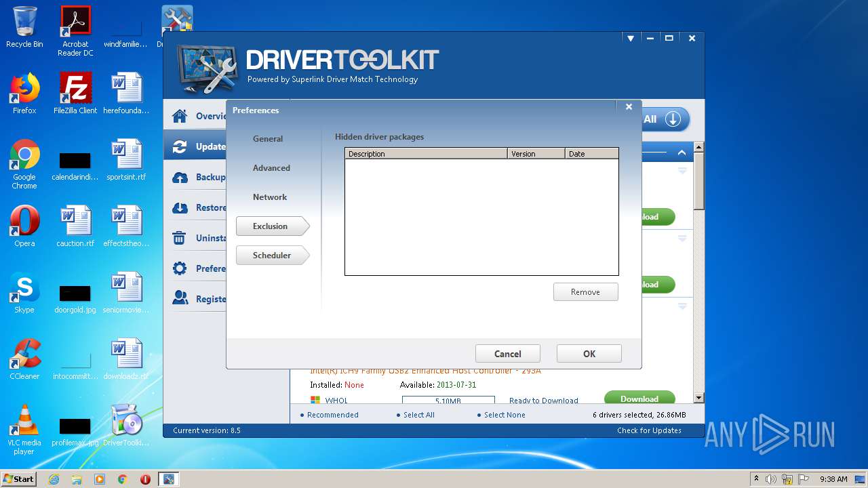Open VLC media player desktop shortcut
This screenshot has width=868, height=488.
(x=24, y=430)
